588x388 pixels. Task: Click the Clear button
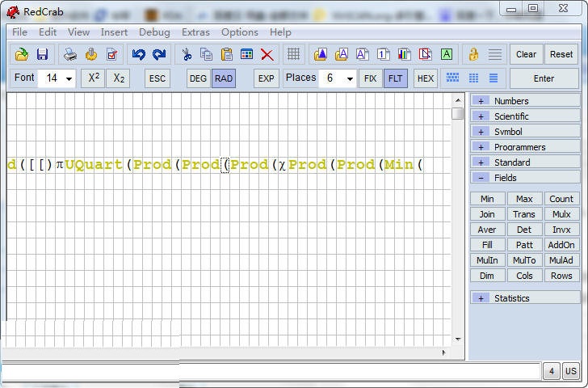tap(526, 54)
